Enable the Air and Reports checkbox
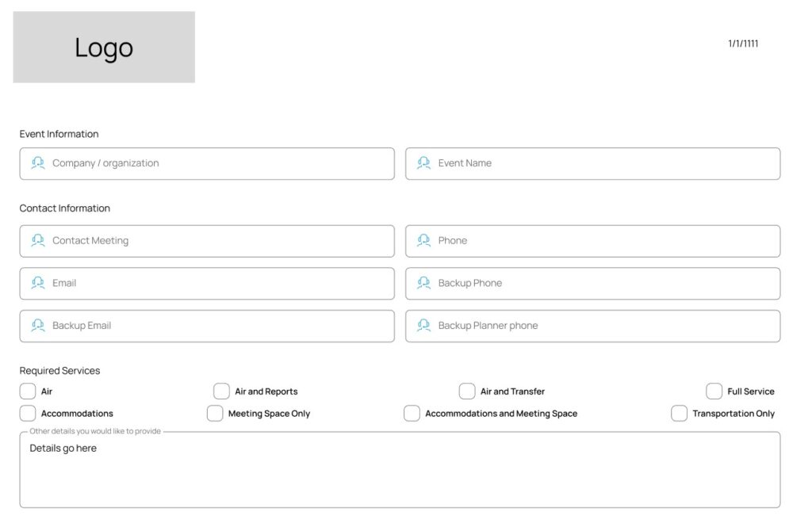Viewport: 812px width, 527px height. pos(221,391)
